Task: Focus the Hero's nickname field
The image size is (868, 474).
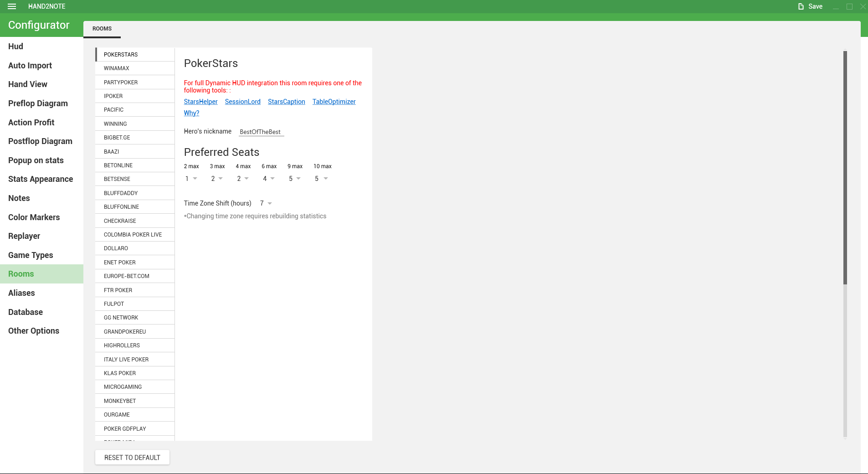Action: (262, 132)
